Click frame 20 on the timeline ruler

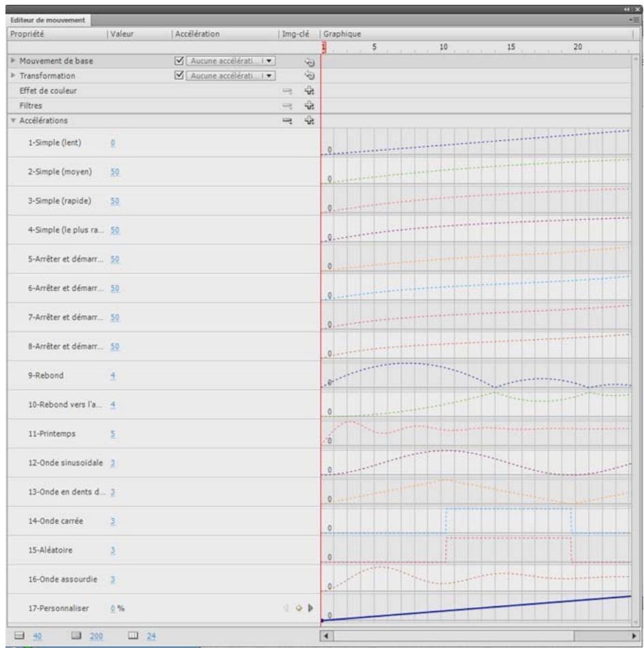click(577, 47)
